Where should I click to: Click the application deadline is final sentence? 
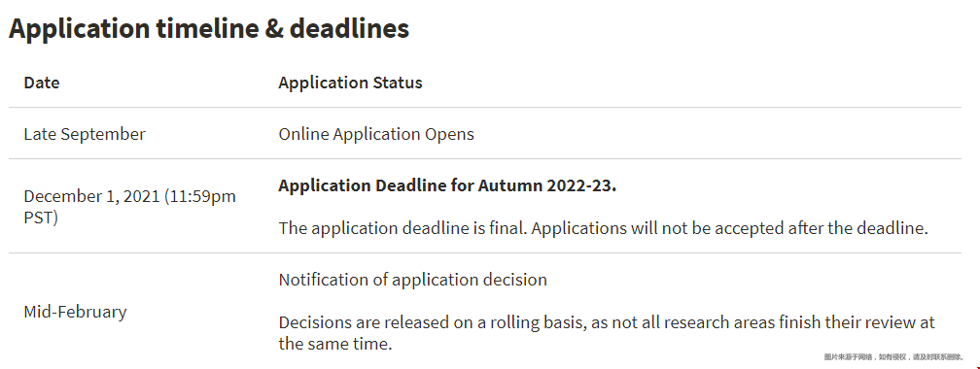click(603, 228)
